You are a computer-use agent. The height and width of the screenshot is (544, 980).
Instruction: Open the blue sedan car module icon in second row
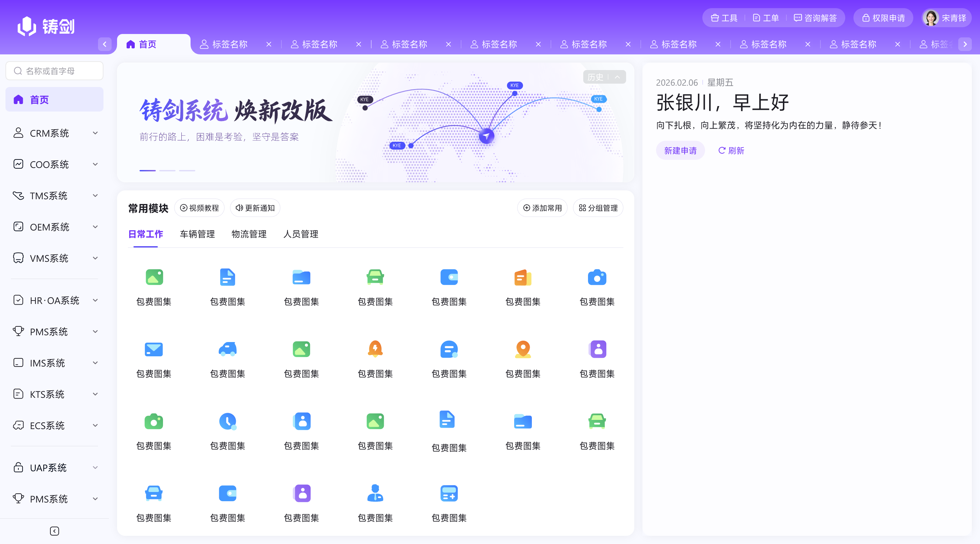click(228, 349)
